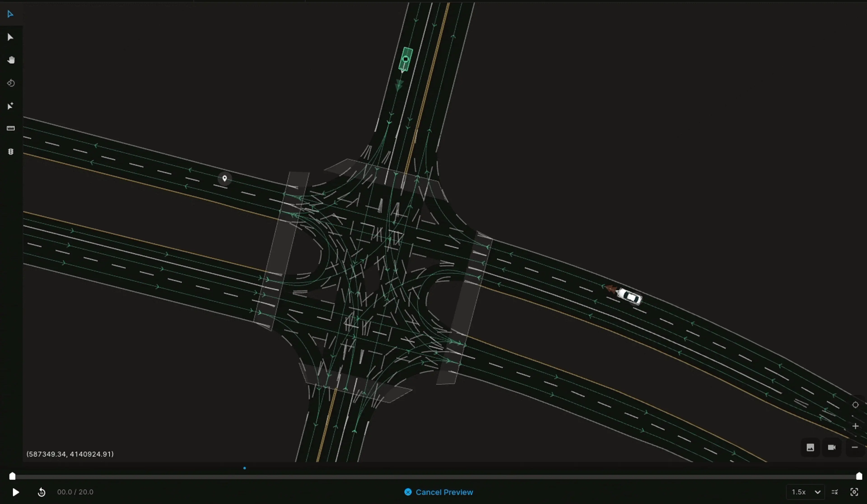Click the blue dot timeline marker
Screen dimensions: 867x504
click(245, 468)
